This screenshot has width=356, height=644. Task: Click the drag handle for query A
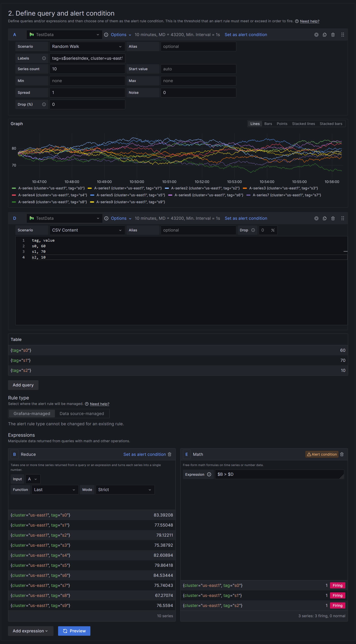(342, 35)
